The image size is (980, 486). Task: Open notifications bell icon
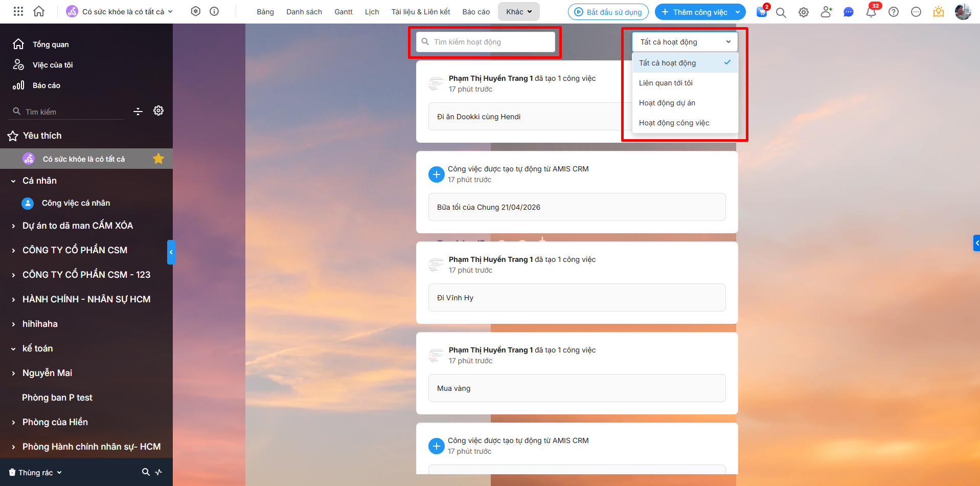(x=871, y=12)
